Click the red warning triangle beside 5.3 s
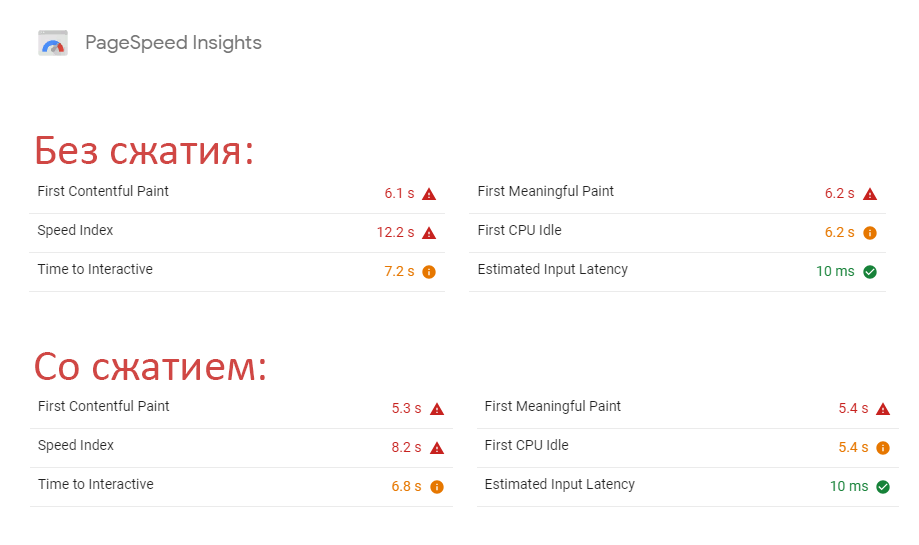 437,409
